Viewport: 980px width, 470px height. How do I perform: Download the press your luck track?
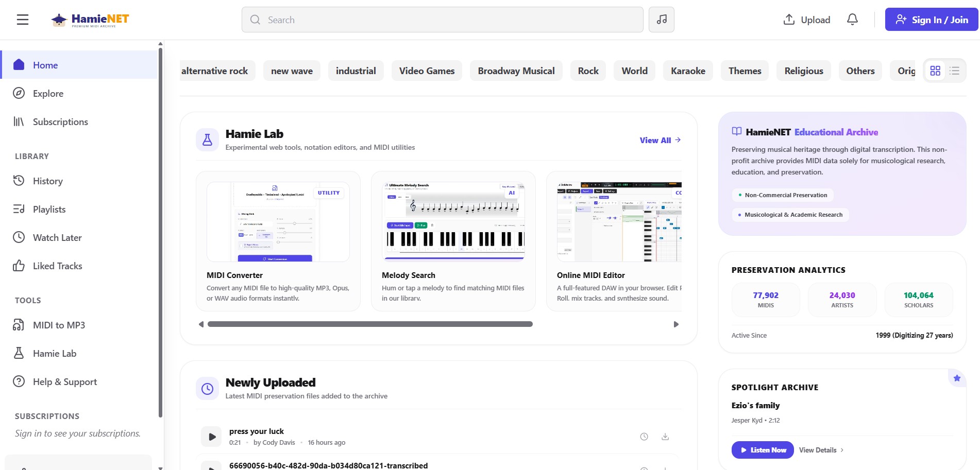pyautogui.click(x=665, y=437)
